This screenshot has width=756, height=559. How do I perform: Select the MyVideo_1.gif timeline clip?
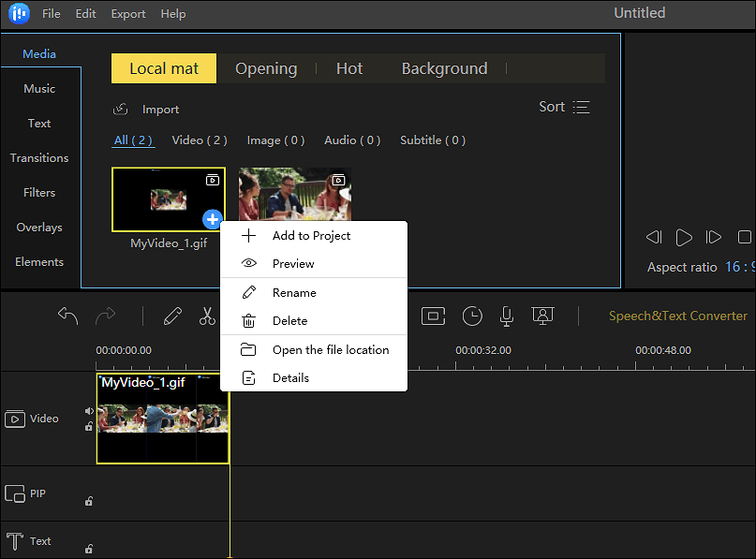pyautogui.click(x=163, y=419)
